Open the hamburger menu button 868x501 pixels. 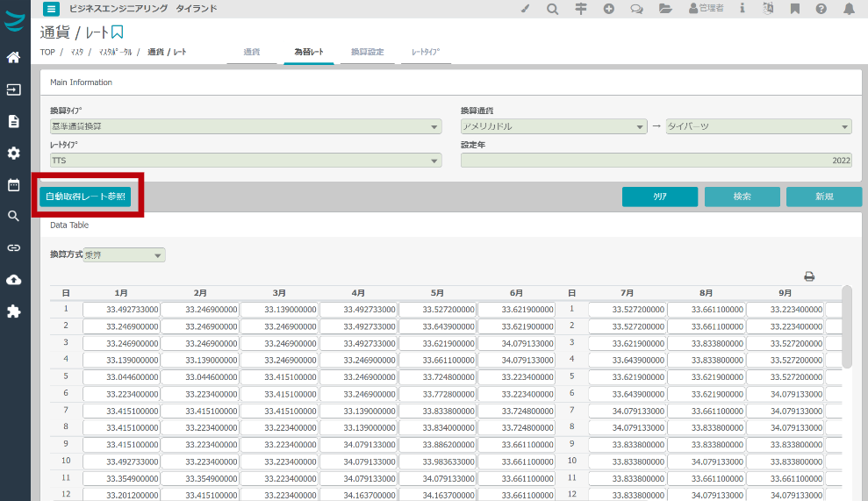(51, 8)
